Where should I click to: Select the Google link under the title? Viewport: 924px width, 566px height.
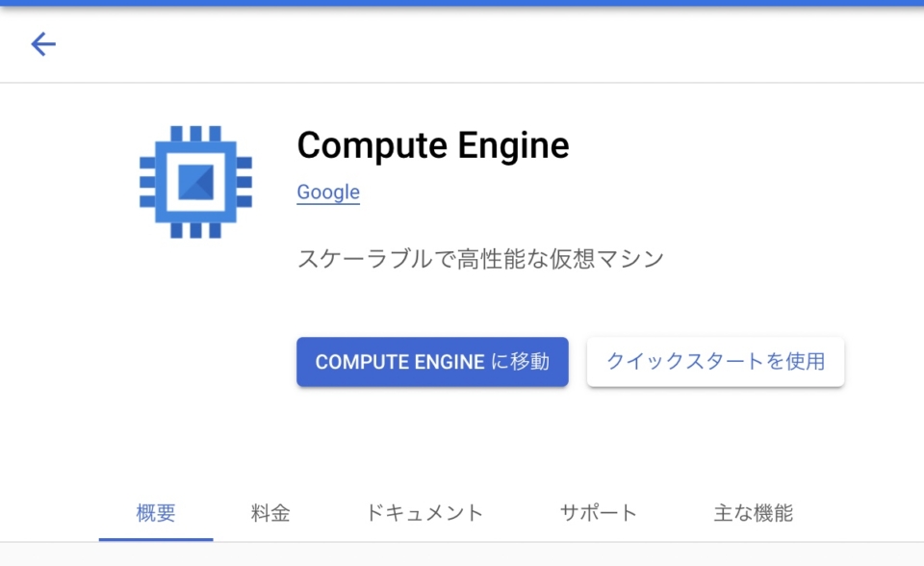327,192
